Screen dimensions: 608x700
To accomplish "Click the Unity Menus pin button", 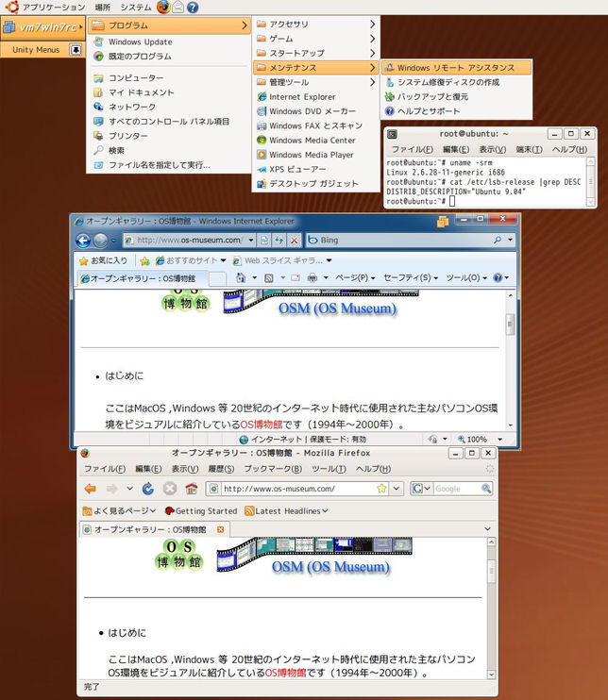I will point(76,50).
